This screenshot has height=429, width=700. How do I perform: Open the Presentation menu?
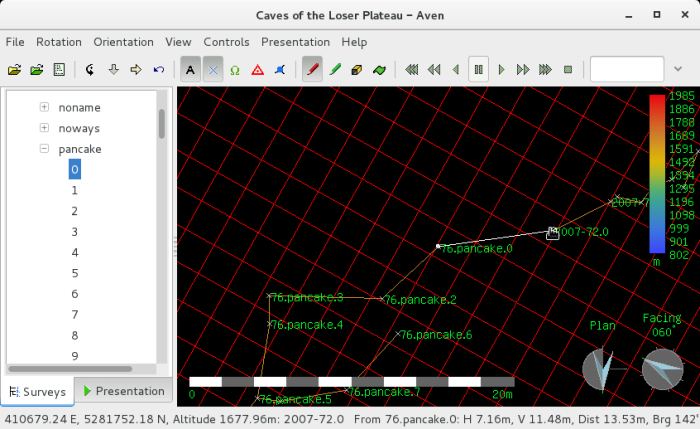click(296, 42)
